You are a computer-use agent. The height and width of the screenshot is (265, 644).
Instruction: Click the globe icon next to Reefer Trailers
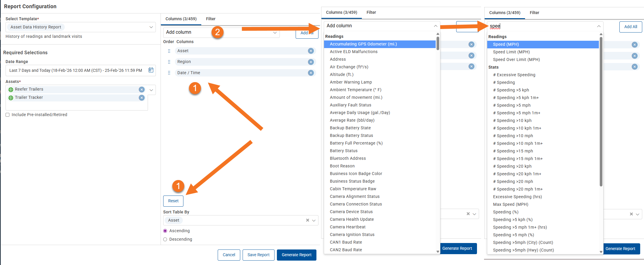pos(11,89)
